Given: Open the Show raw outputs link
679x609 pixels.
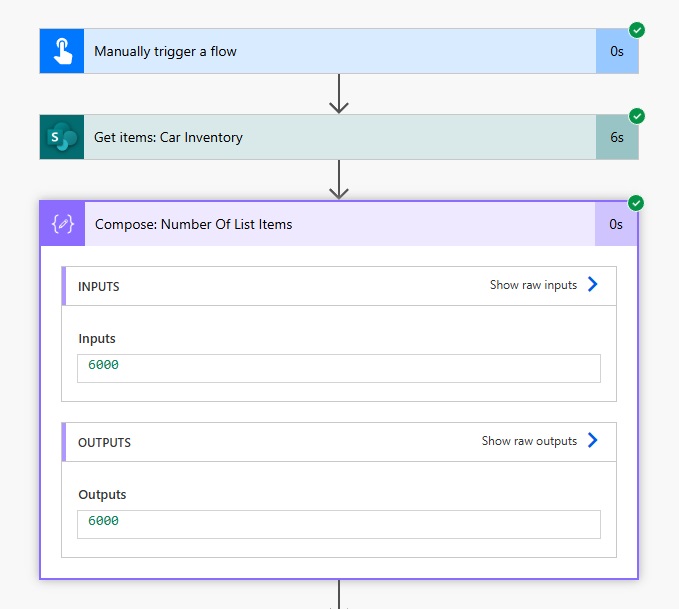Looking at the screenshot, I should point(529,441).
